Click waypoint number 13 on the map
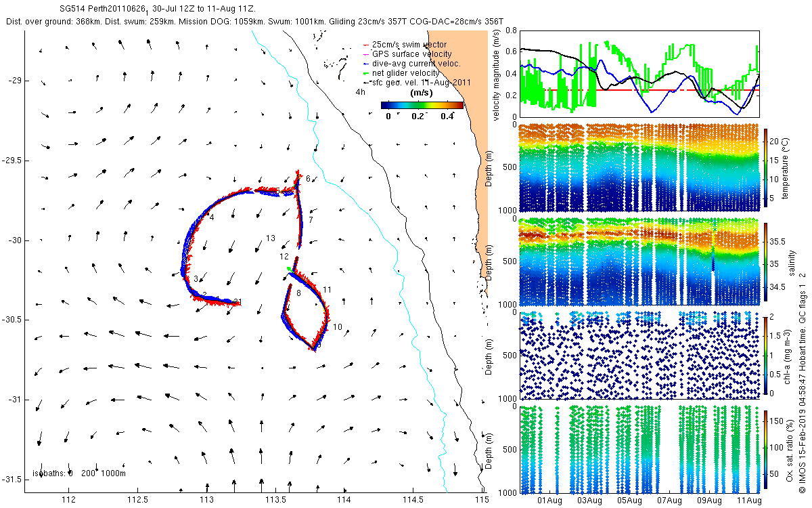Image resolution: width=812 pixels, height=508 pixels. (271, 238)
